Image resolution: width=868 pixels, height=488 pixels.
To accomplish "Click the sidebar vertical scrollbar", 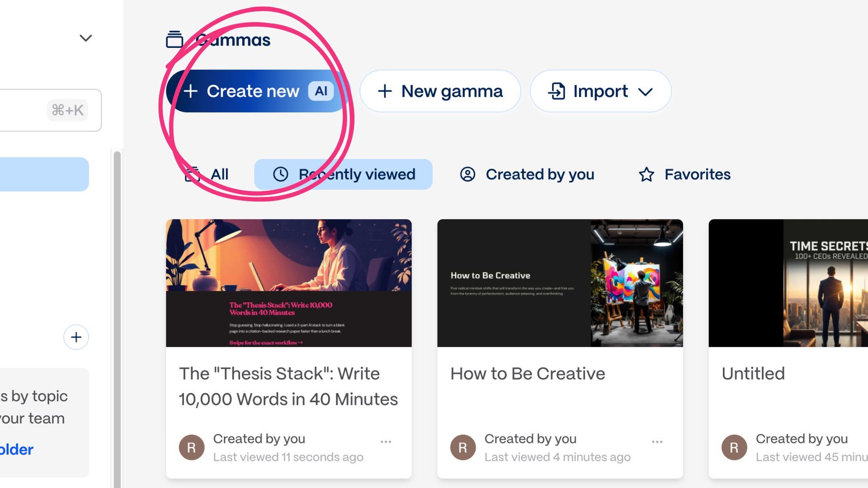I will 117,316.
